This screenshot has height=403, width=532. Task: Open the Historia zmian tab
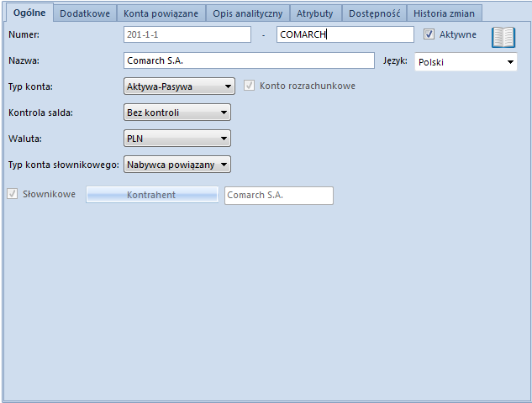(x=444, y=13)
